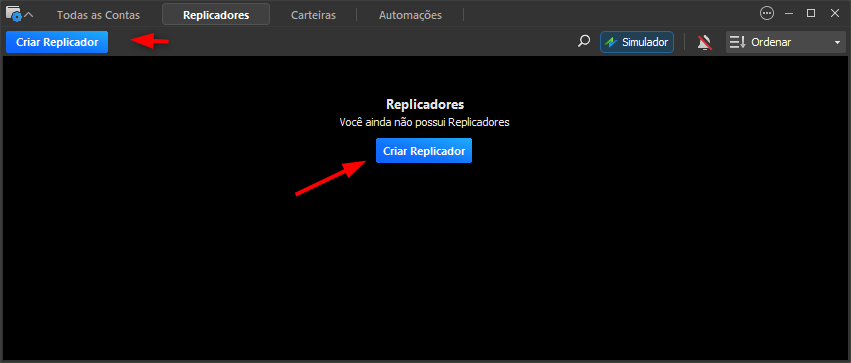Collapse panel with the up chevron
Viewport: 851px width, 363px height.
(29, 15)
